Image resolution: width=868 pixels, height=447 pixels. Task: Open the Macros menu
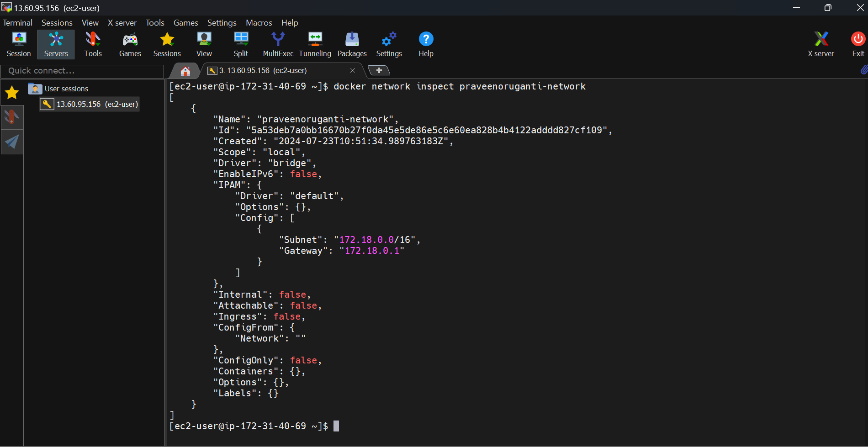259,22
